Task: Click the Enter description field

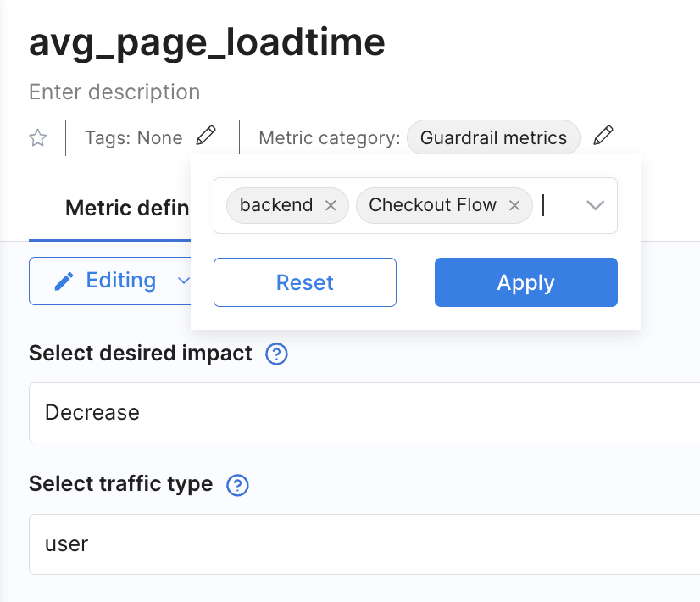Action: tap(114, 92)
